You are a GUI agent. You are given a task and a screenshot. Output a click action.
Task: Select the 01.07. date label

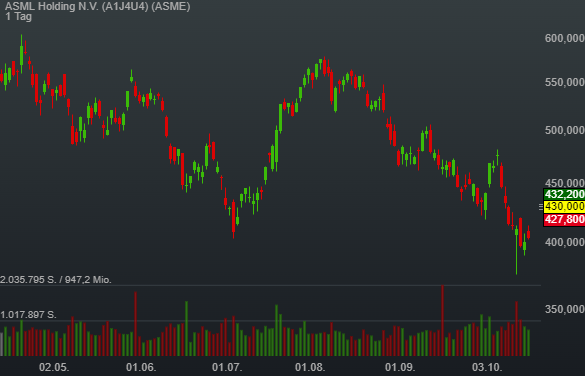[227, 367]
